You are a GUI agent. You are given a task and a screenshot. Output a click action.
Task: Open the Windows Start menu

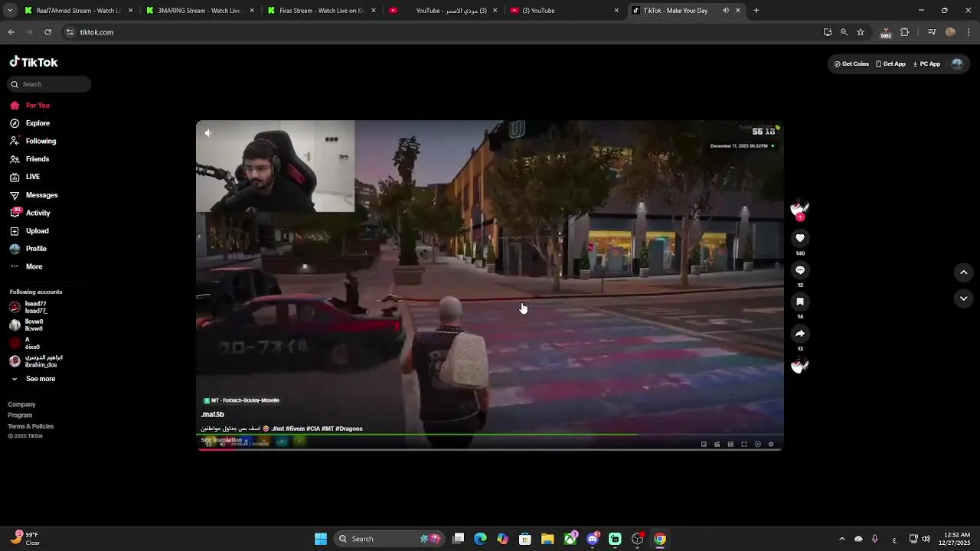(x=321, y=539)
